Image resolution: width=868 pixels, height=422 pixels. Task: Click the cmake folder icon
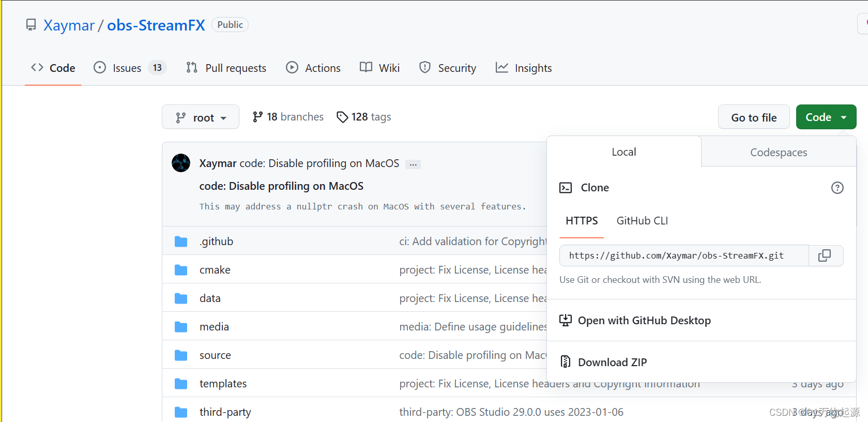[181, 270]
